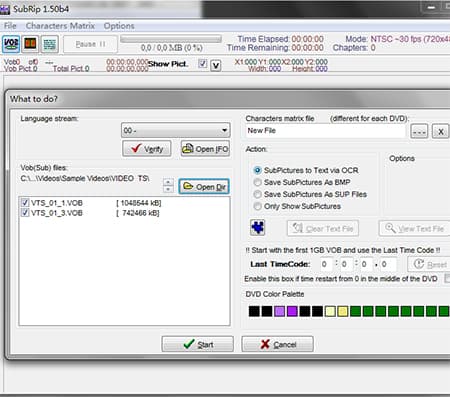The height and width of the screenshot is (407, 450).
Task: Select SubPictures to Text via OCR
Action: pyautogui.click(x=257, y=170)
